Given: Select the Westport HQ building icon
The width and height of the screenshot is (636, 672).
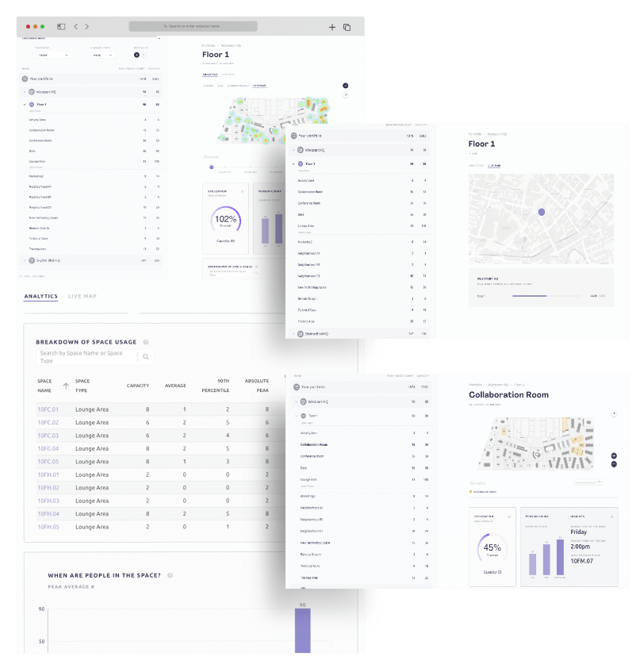Looking at the screenshot, I should point(31,91).
